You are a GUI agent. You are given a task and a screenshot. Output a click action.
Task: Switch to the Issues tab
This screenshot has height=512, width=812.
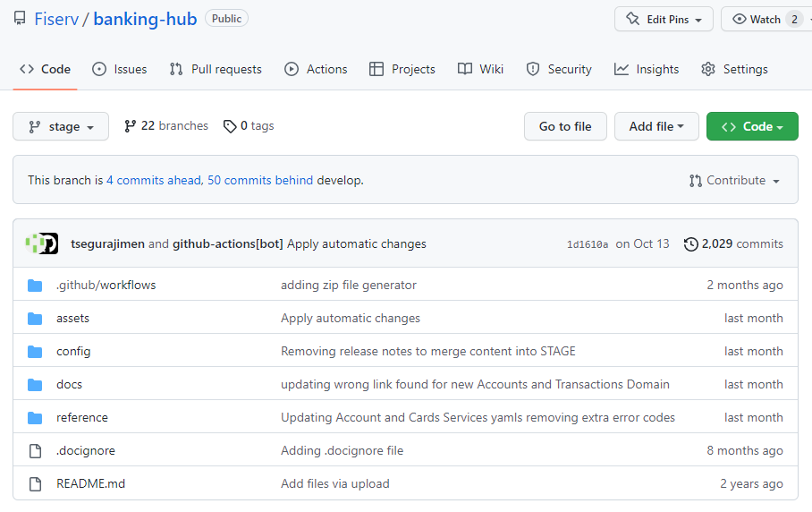(x=120, y=69)
